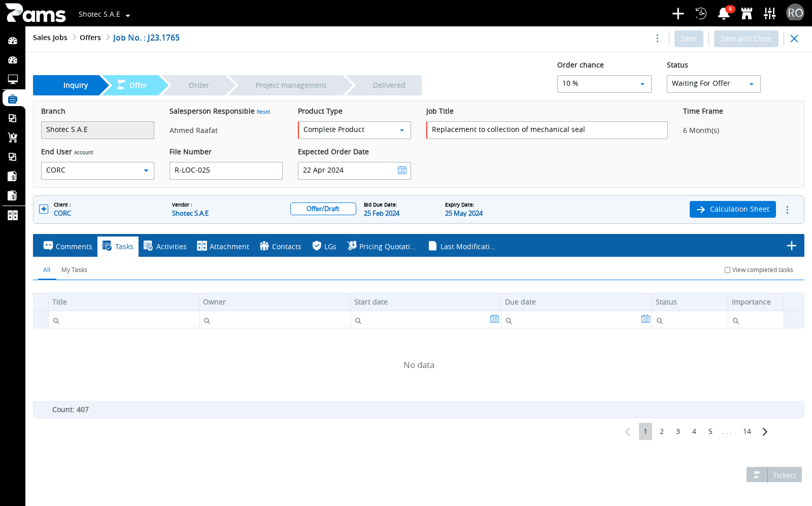The width and height of the screenshot is (812, 506).
Task: Open the End User CORC dropdown
Action: pos(97,171)
